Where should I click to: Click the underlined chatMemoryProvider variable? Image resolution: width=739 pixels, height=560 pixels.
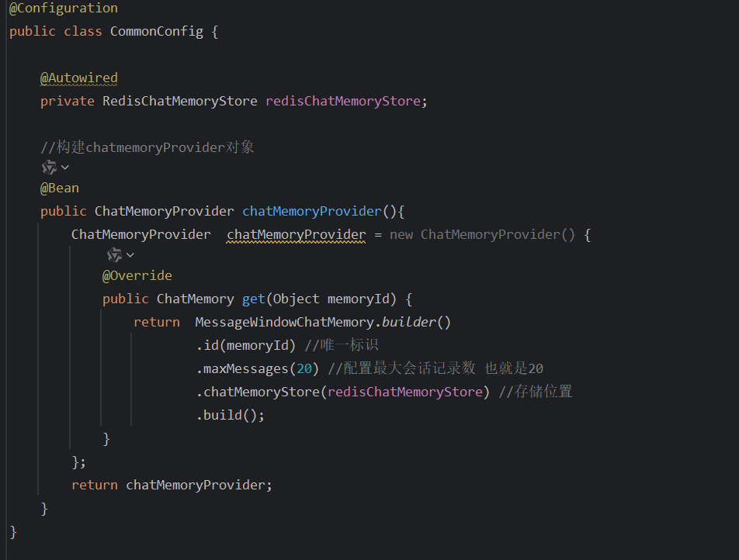pyautogui.click(x=296, y=234)
